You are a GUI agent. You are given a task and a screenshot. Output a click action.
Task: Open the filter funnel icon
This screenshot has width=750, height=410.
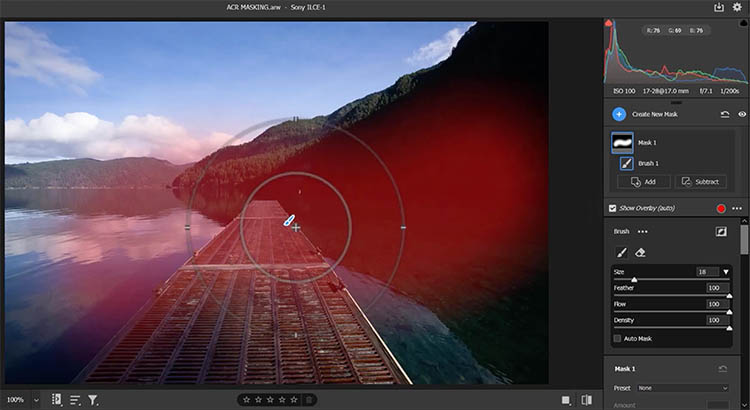coord(93,399)
